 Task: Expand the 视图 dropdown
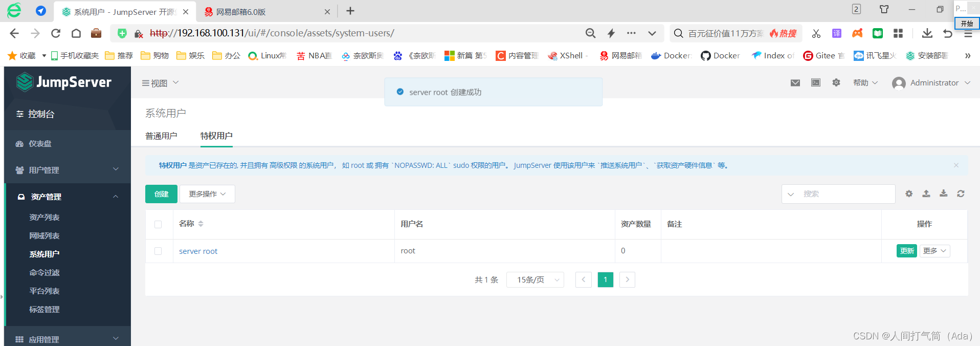click(160, 83)
